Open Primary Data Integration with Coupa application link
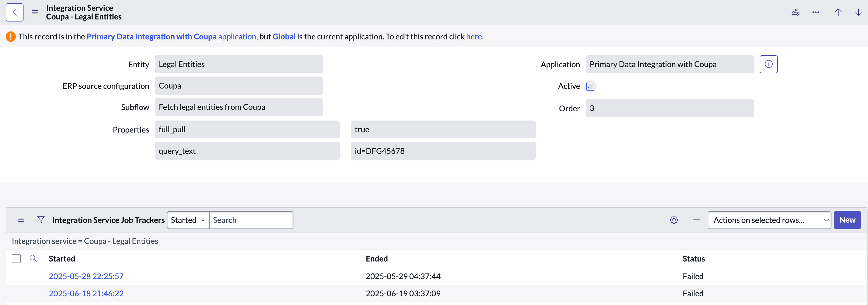The width and height of the screenshot is (868, 305). click(x=171, y=36)
